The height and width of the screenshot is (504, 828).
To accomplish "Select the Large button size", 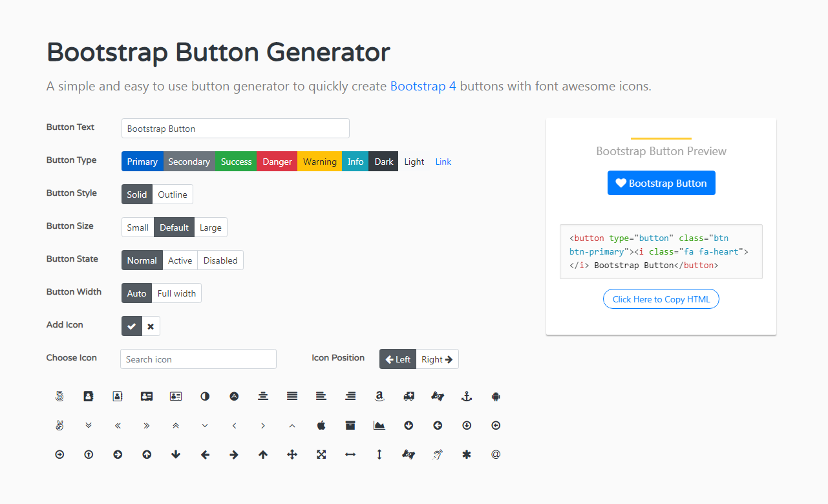I will pyautogui.click(x=211, y=227).
